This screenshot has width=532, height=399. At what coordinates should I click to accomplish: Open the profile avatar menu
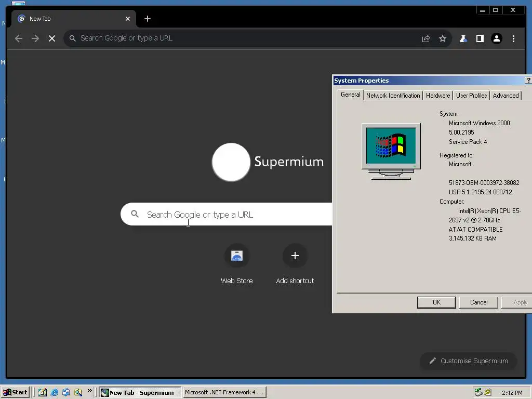pyautogui.click(x=496, y=38)
